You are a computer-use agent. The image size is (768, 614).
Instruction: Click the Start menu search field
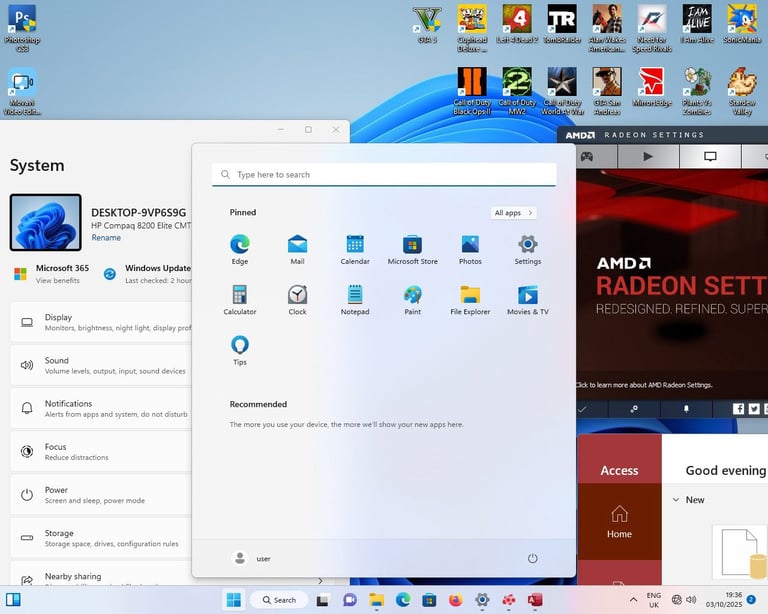pos(384,175)
